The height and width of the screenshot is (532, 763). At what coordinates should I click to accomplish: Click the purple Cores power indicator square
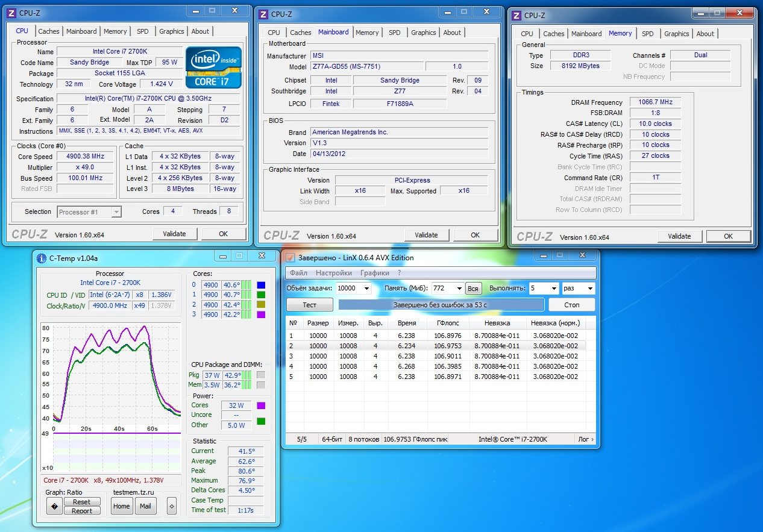[261, 405]
